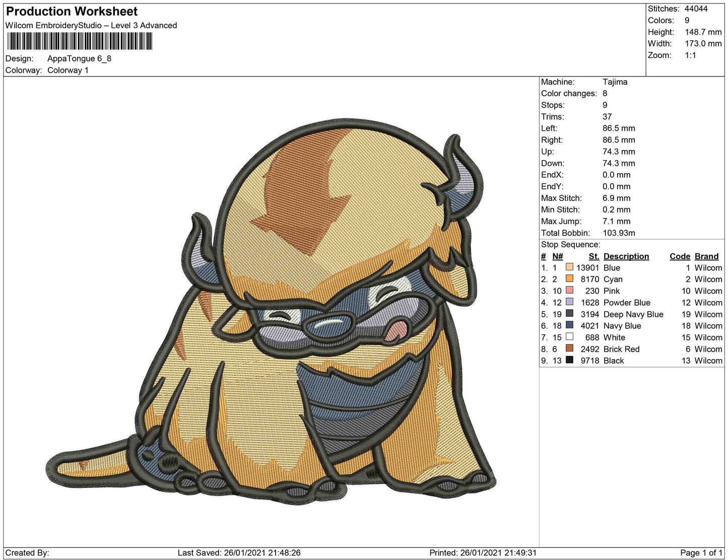This screenshot has height=560, width=728.
Task: Select the trims value 37
Action: (x=607, y=116)
